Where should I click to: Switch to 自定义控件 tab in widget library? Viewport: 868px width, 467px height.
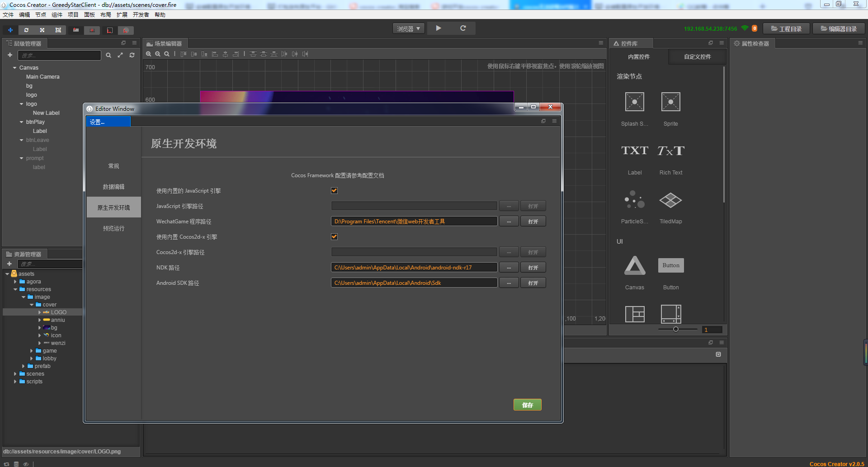pyautogui.click(x=697, y=57)
